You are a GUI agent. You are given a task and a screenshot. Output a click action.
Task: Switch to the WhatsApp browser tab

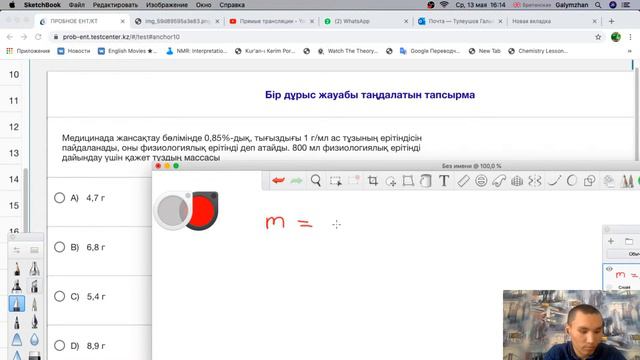point(366,21)
